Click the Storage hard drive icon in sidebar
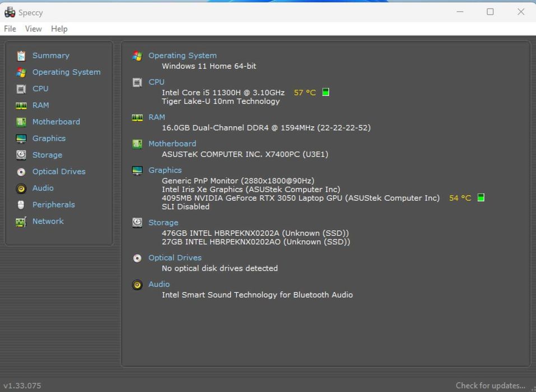Screen dimensions: 536x392 point(21,155)
